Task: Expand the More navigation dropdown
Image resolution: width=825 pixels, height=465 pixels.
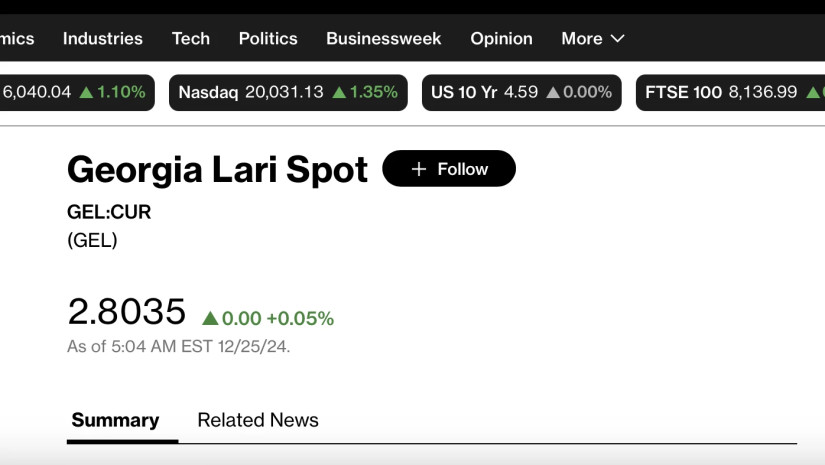Action: (593, 39)
